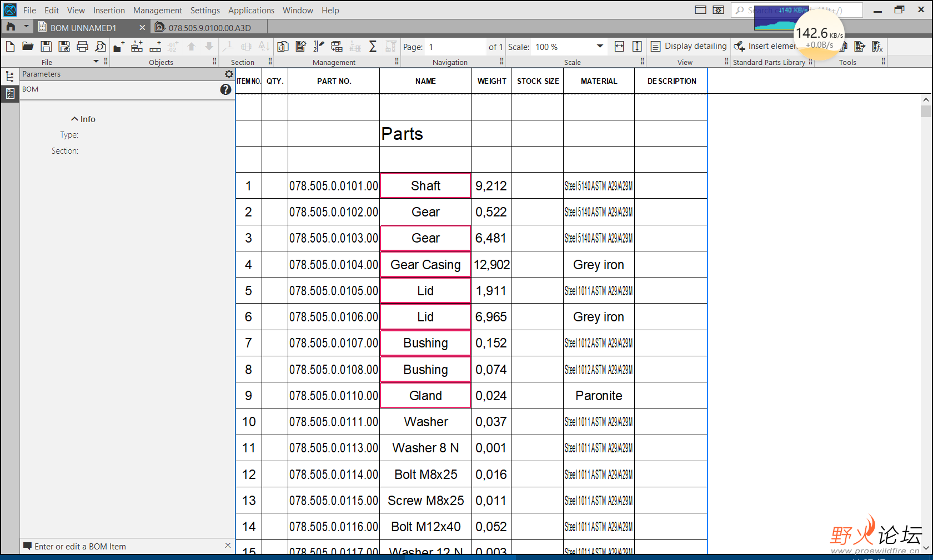Close the Enter or edit BOM Item prompt
This screenshot has width=933, height=560.
(228, 546)
